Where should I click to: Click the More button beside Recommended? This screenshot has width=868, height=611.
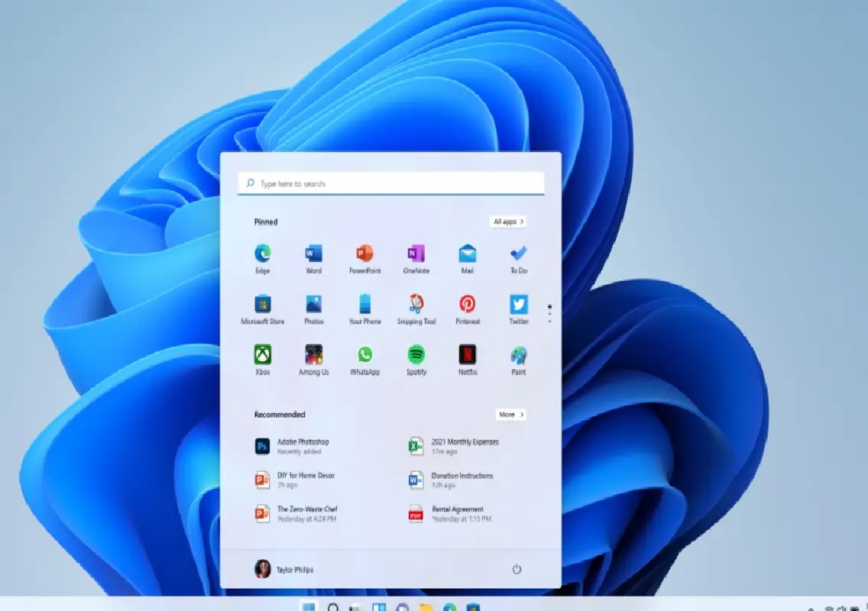(510, 415)
